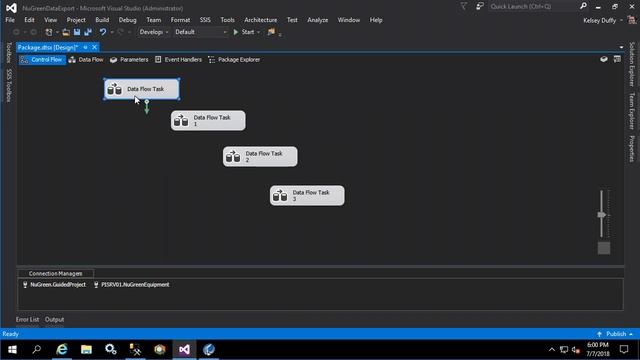Open the active documents list dropdown arrow

coord(621,47)
